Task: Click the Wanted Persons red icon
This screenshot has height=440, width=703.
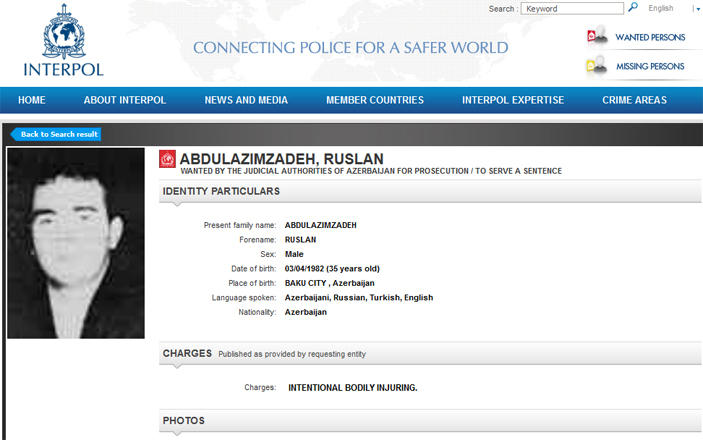Action: [x=597, y=36]
